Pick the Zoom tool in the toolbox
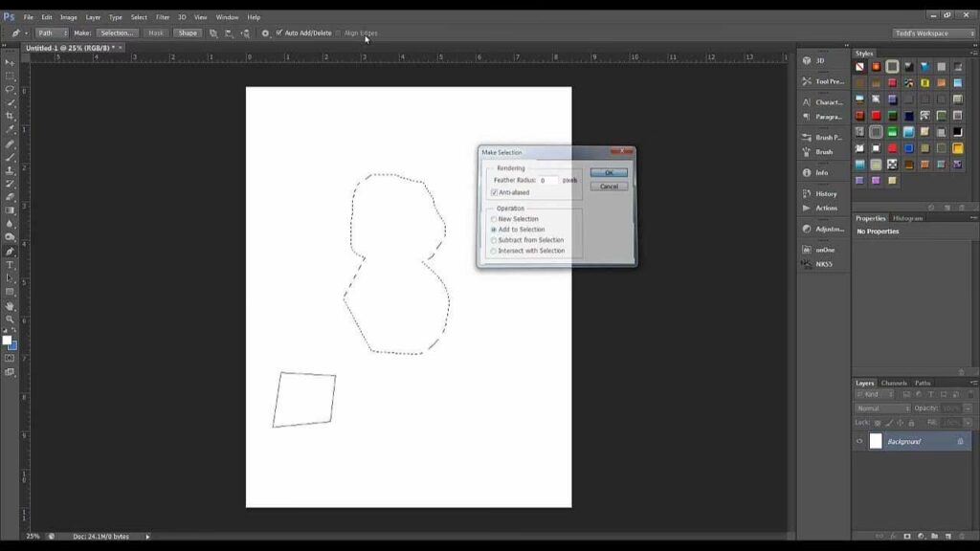980x551 pixels. (11, 320)
